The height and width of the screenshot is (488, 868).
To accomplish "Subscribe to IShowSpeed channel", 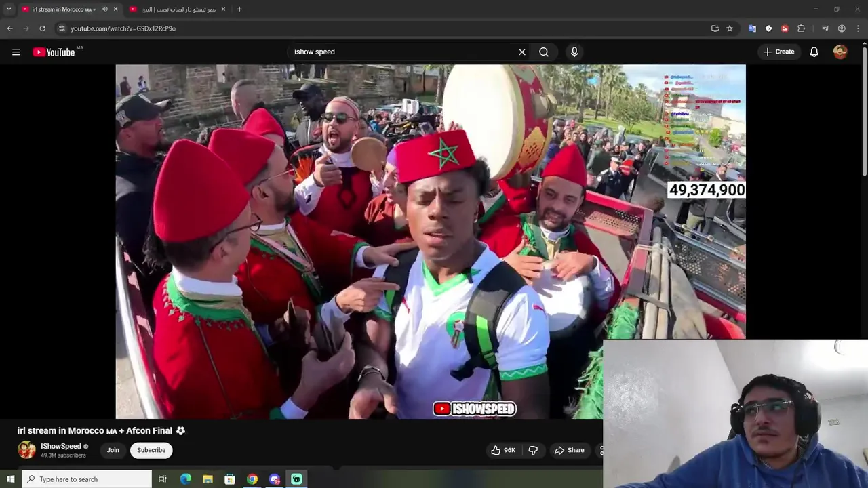I will pyautogui.click(x=151, y=450).
